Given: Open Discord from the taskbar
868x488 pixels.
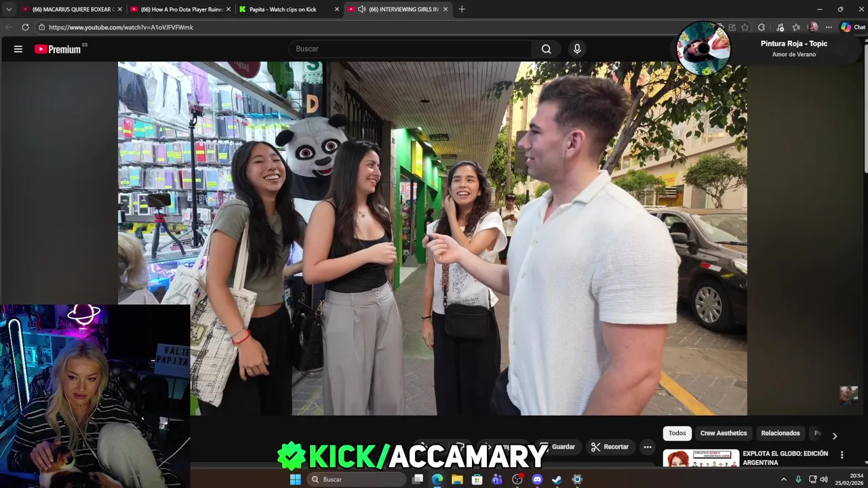Looking at the screenshot, I should (x=537, y=479).
